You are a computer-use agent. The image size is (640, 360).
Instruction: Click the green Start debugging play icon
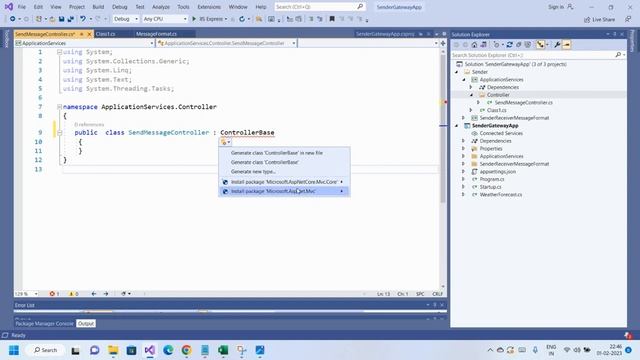coord(194,19)
